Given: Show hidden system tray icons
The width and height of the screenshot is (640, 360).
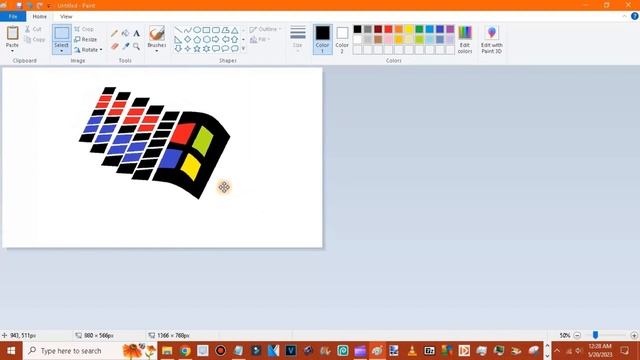Looking at the screenshot, I should click(557, 351).
